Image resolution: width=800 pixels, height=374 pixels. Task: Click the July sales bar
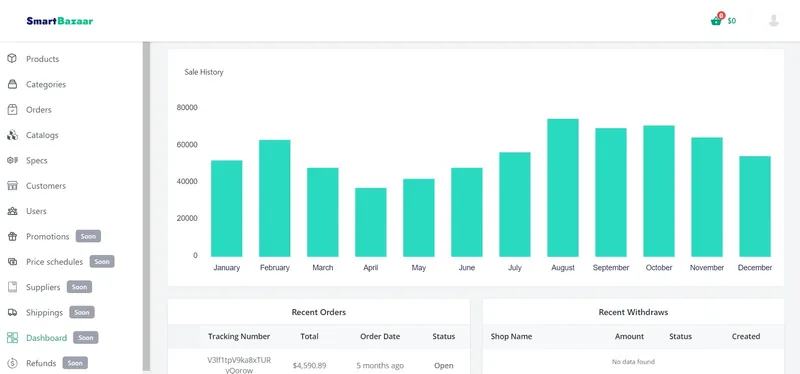coord(515,204)
